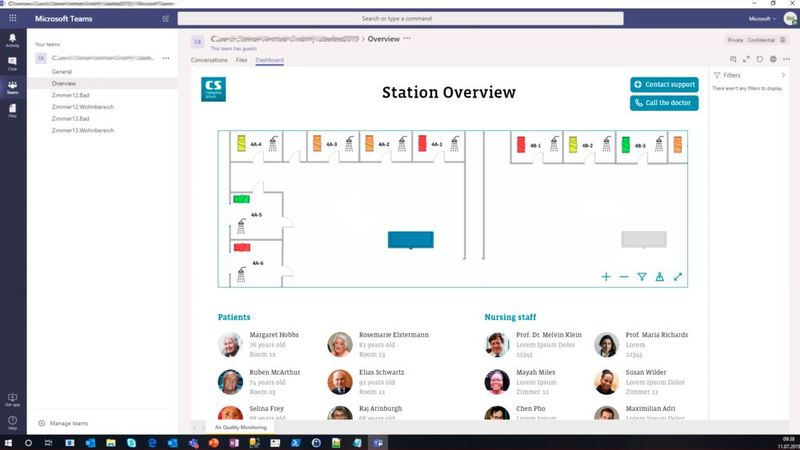Start a new chat with compose icon
This screenshot has height=450, width=800.
click(166, 18)
